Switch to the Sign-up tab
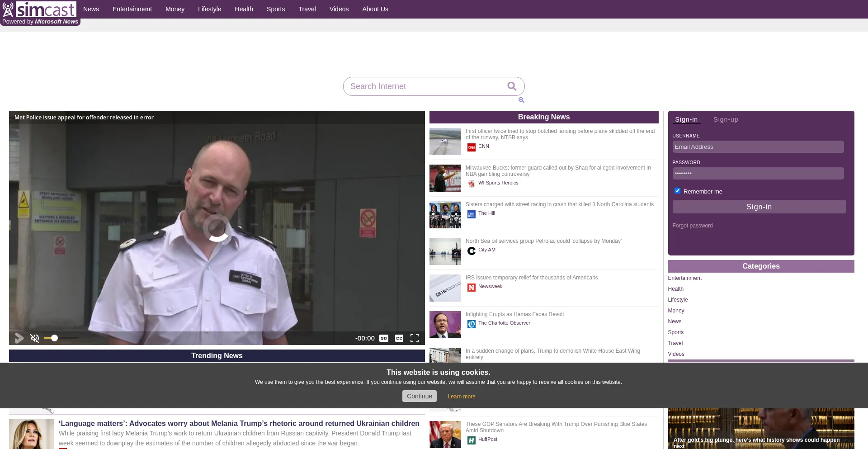The image size is (868, 449). pos(726,119)
